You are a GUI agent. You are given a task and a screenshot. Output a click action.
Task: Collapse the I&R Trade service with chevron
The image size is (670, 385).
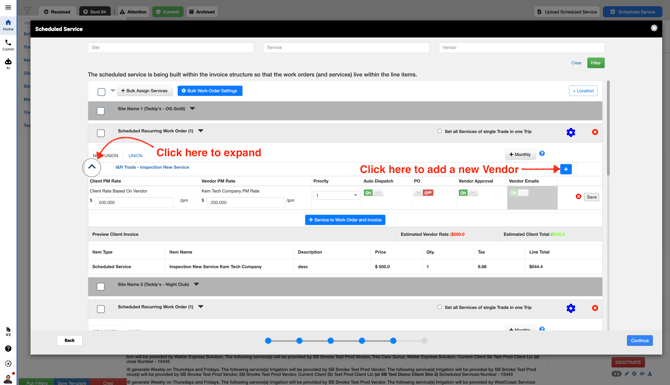pyautogui.click(x=91, y=167)
